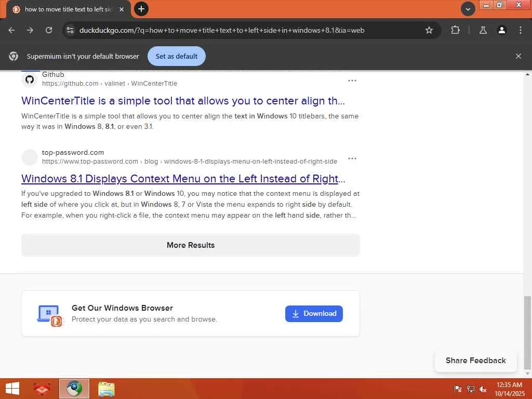Open the top-password.com blog URL
This screenshot has height=399, width=532.
click(190, 162)
